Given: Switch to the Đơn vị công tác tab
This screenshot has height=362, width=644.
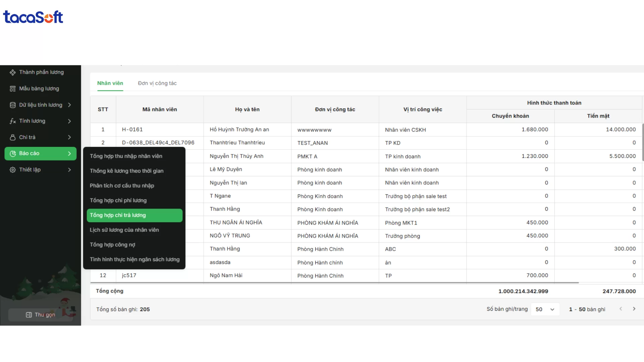Looking at the screenshot, I should 157,83.
